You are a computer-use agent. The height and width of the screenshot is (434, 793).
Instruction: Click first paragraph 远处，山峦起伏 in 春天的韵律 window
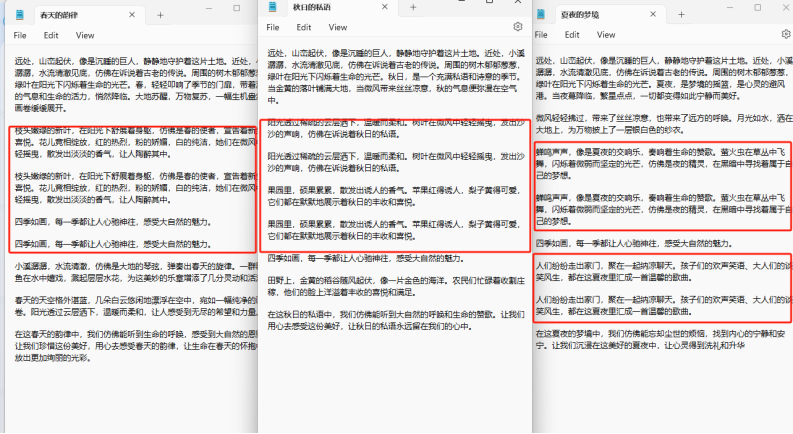[136, 84]
